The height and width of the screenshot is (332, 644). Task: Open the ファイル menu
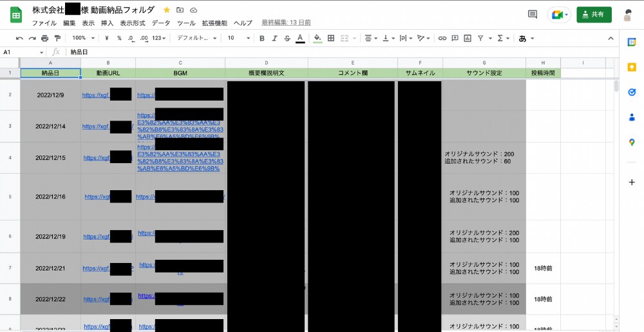click(x=44, y=23)
